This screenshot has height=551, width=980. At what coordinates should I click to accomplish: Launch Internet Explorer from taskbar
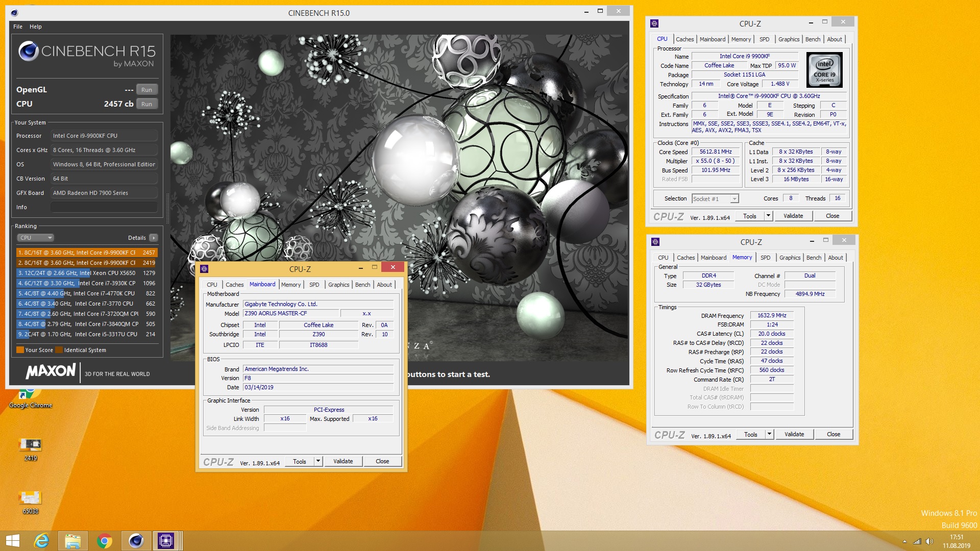(x=41, y=541)
